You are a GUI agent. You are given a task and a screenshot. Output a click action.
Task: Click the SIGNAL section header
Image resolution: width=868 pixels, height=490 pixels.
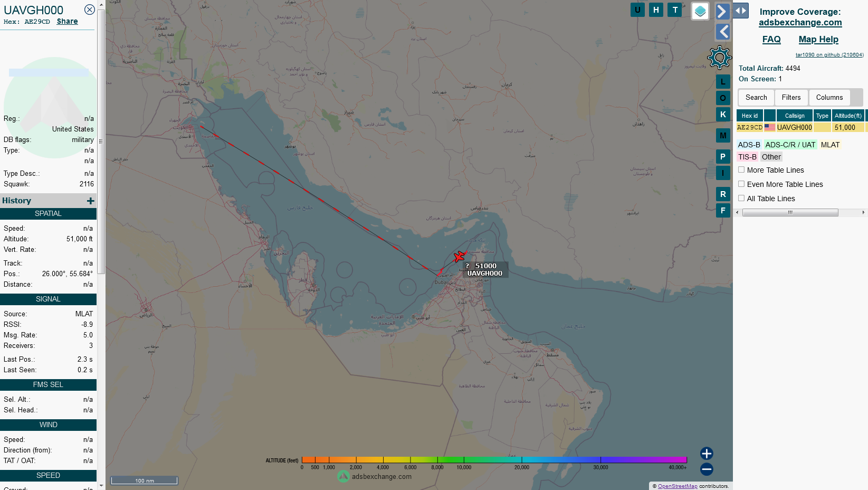pyautogui.click(x=48, y=299)
